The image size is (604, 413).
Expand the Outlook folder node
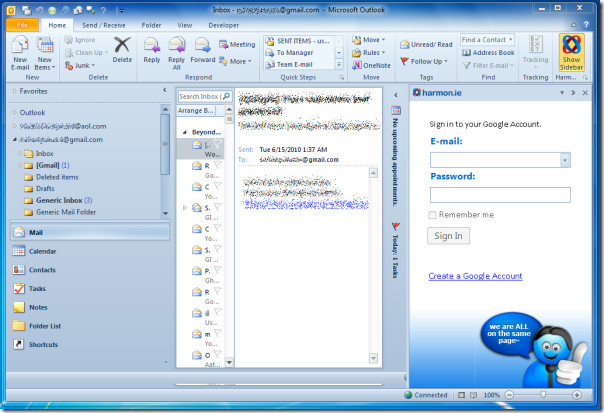(15, 112)
